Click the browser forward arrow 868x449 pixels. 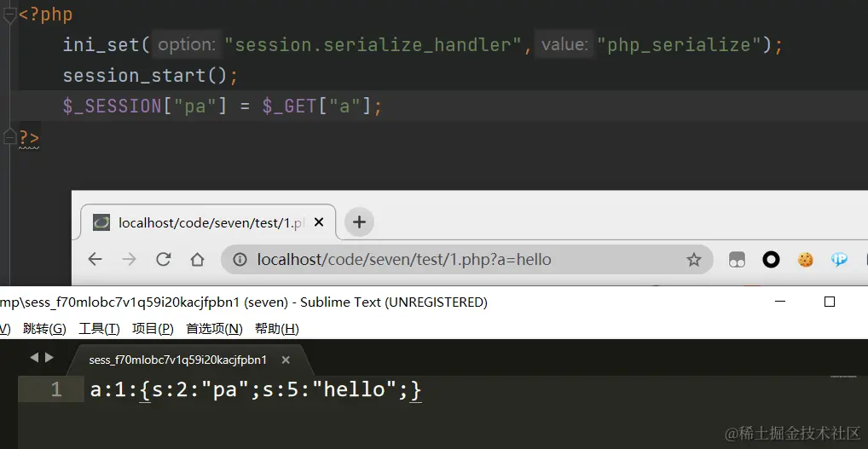[129, 259]
